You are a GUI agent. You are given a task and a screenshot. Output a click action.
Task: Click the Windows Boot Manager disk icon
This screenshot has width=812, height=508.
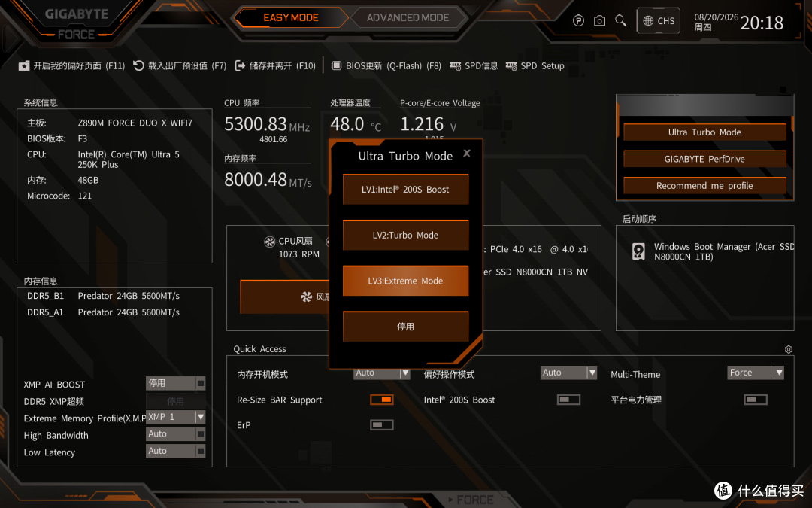pos(638,251)
